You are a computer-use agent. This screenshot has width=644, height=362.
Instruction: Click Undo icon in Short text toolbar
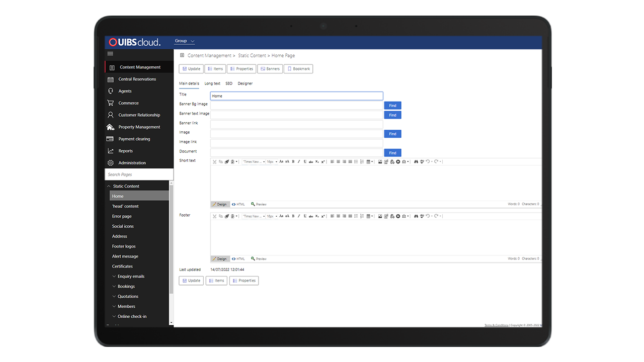[x=428, y=162]
